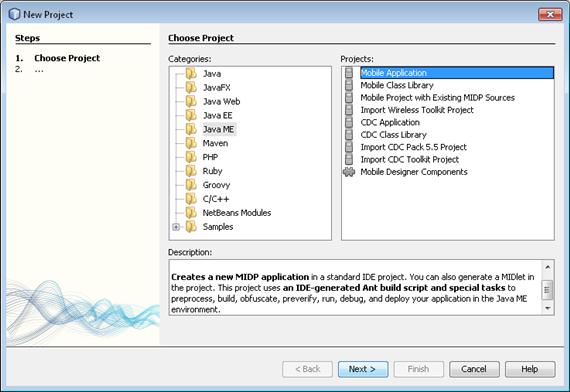This screenshot has height=392, width=570.
Task: Click the Mobile Class Library project icon
Action: [349, 85]
